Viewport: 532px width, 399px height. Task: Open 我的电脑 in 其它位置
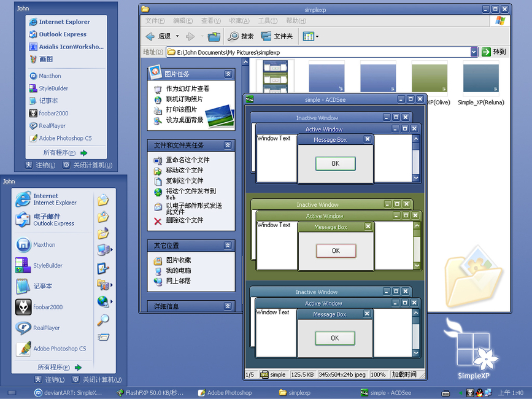[x=172, y=271]
